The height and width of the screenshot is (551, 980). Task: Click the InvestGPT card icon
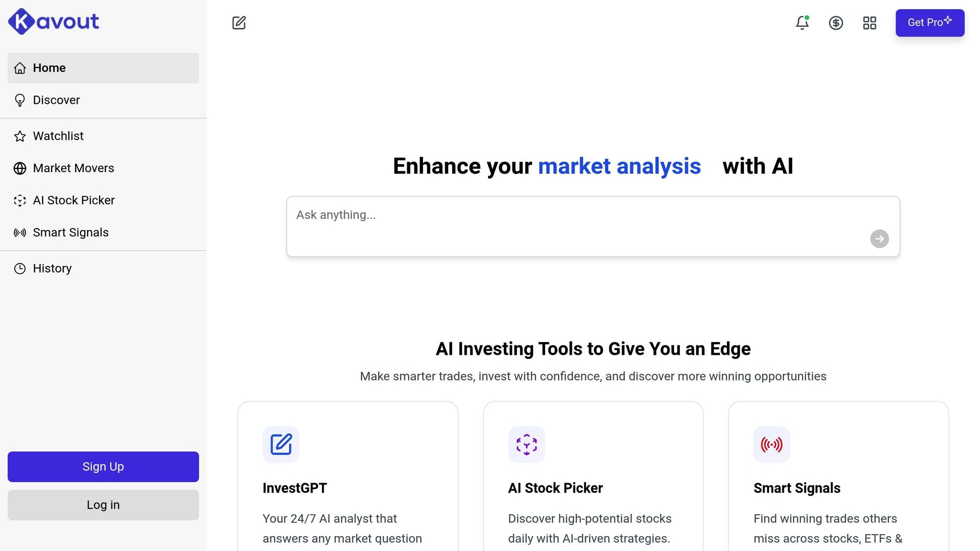pyautogui.click(x=281, y=444)
